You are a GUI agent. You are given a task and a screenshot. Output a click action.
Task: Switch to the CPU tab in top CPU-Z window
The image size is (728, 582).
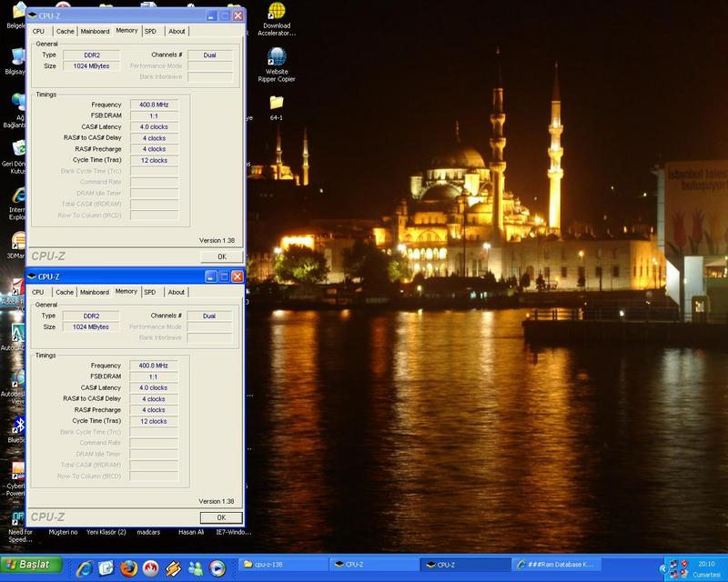click(x=38, y=31)
